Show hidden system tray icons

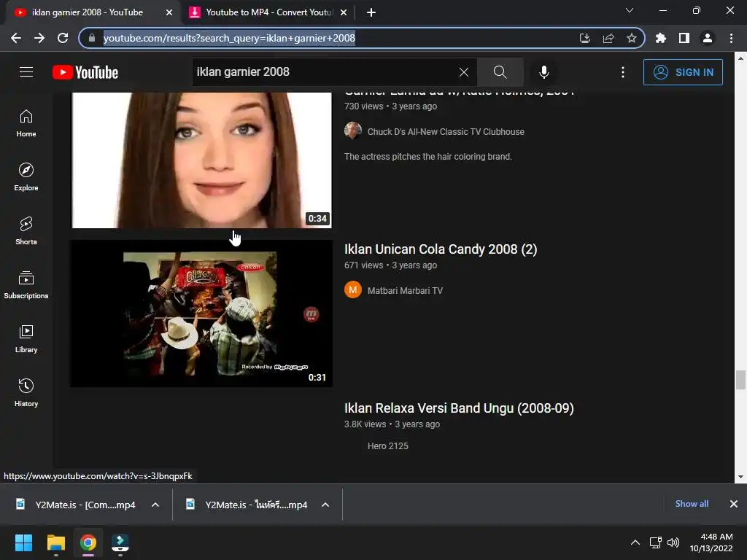click(635, 542)
